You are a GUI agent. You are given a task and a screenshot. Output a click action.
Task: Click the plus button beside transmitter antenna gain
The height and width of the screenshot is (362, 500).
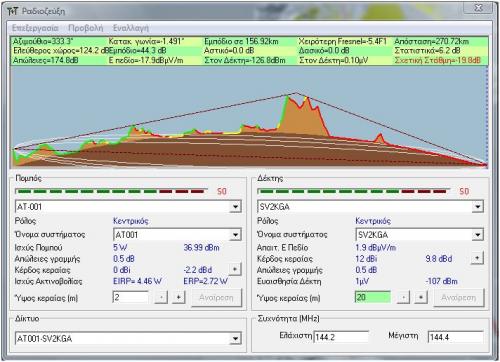tap(235, 269)
